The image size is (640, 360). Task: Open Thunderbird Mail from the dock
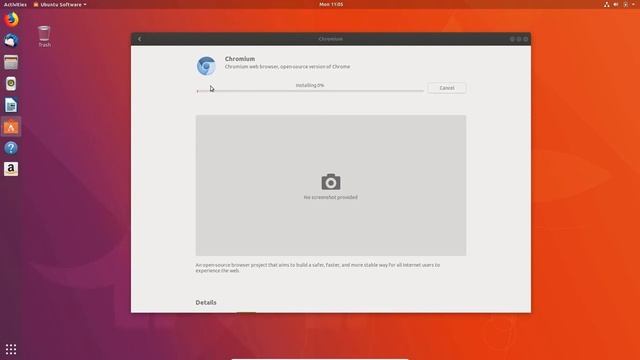pyautogui.click(x=11, y=41)
